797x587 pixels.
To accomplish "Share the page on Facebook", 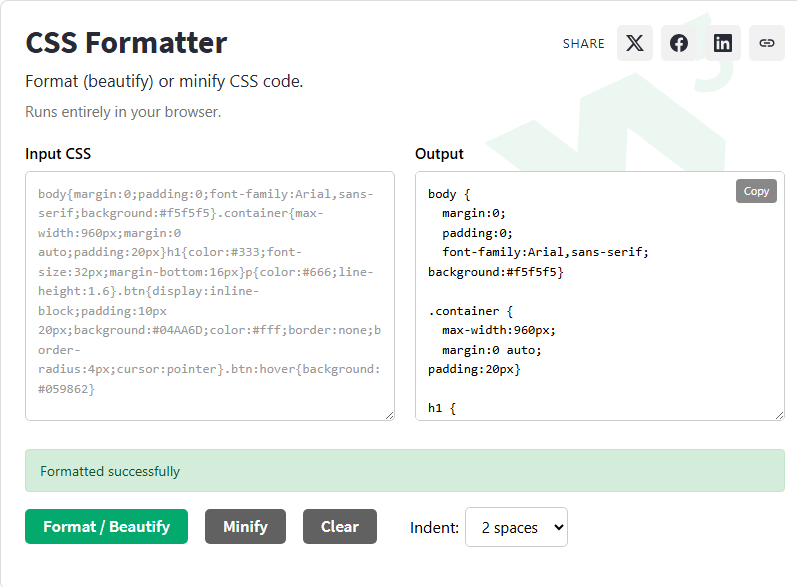I will point(679,43).
